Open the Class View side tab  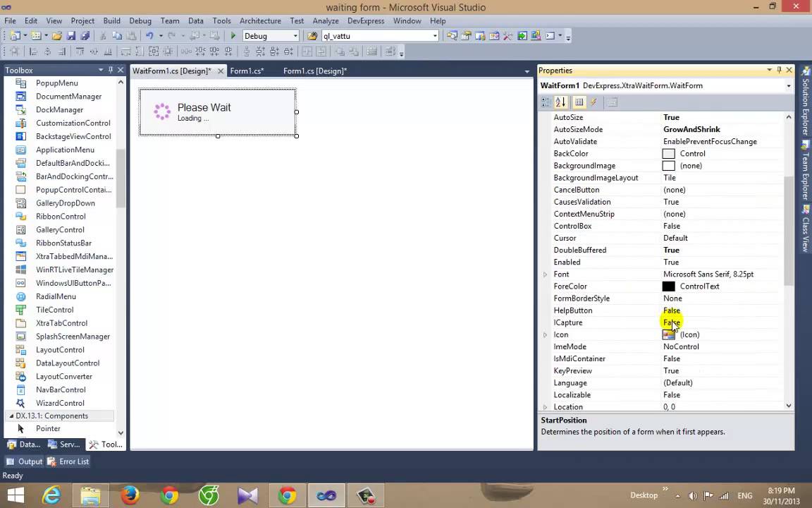point(806,229)
